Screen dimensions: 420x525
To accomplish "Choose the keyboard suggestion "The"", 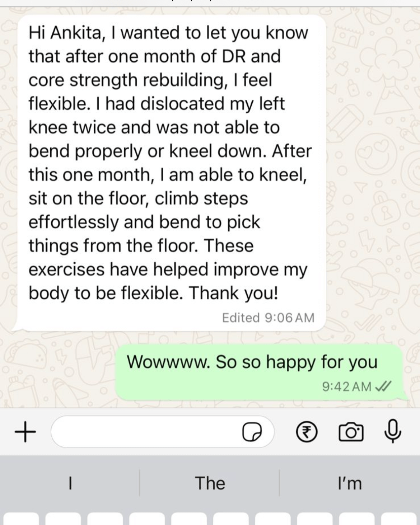I will pos(210,483).
